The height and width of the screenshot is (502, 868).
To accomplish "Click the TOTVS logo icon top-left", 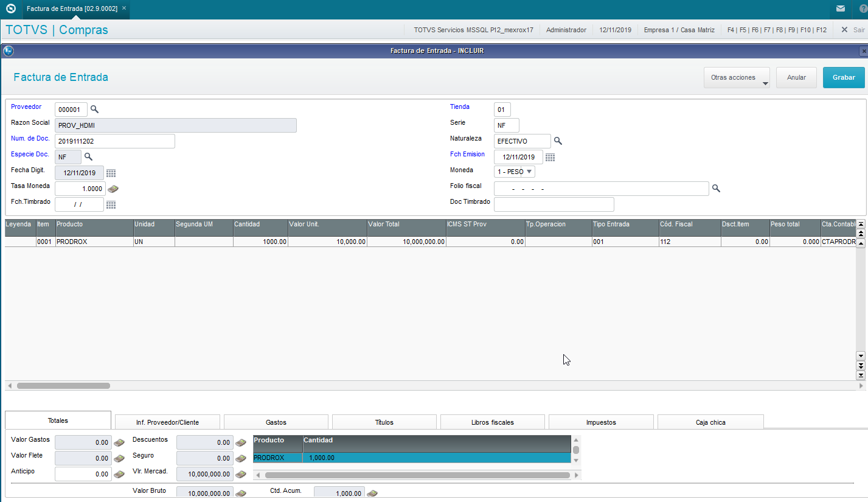I will click(x=10, y=9).
